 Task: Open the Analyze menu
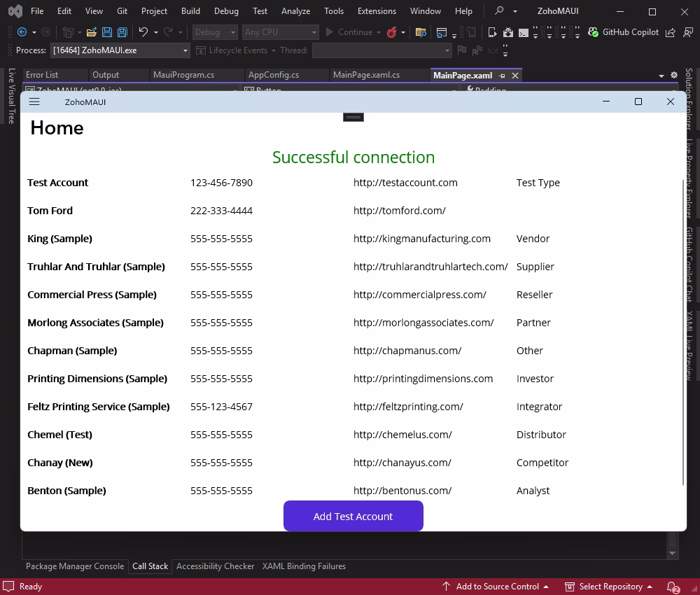pos(295,11)
